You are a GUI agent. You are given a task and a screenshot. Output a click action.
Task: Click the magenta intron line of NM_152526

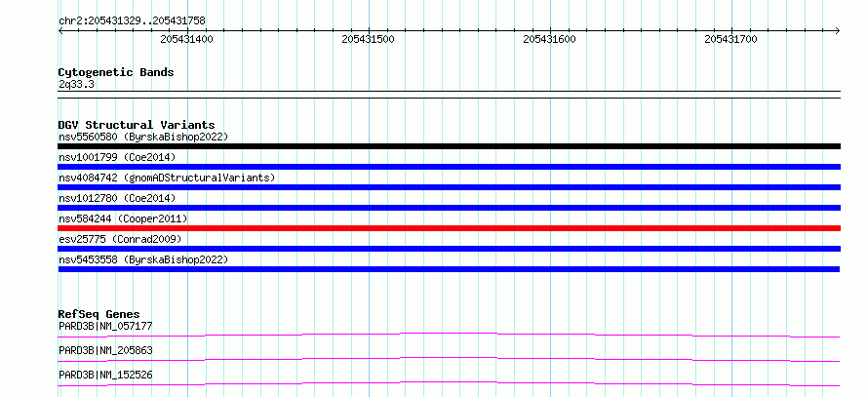point(449,383)
